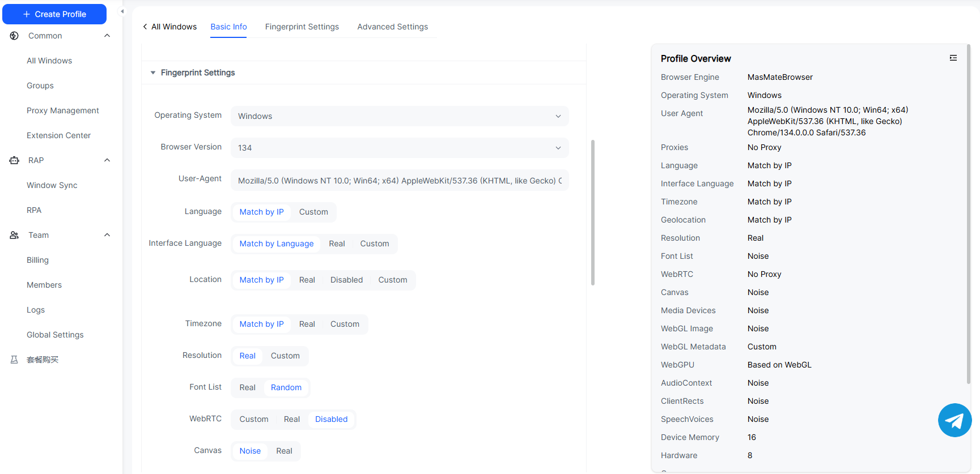The width and height of the screenshot is (980, 474).
Task: Switch to the Fingerprint Settings tab
Action: click(302, 27)
